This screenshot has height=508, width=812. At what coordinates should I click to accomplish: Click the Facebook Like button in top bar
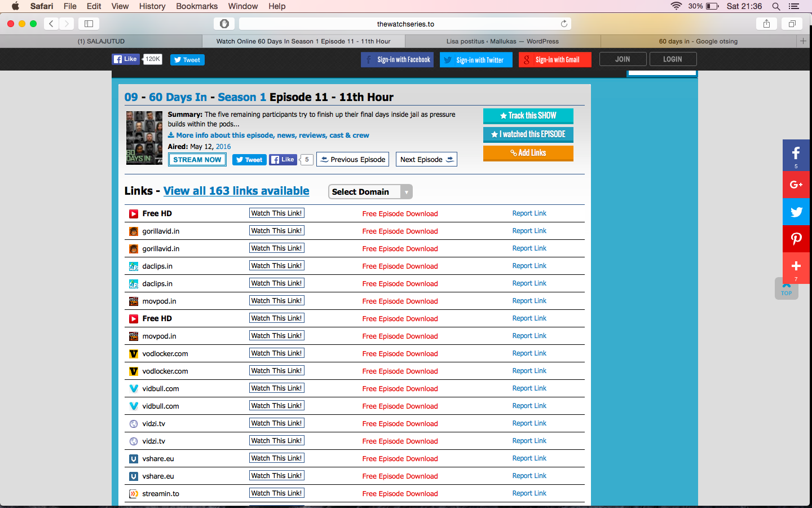[x=126, y=59]
